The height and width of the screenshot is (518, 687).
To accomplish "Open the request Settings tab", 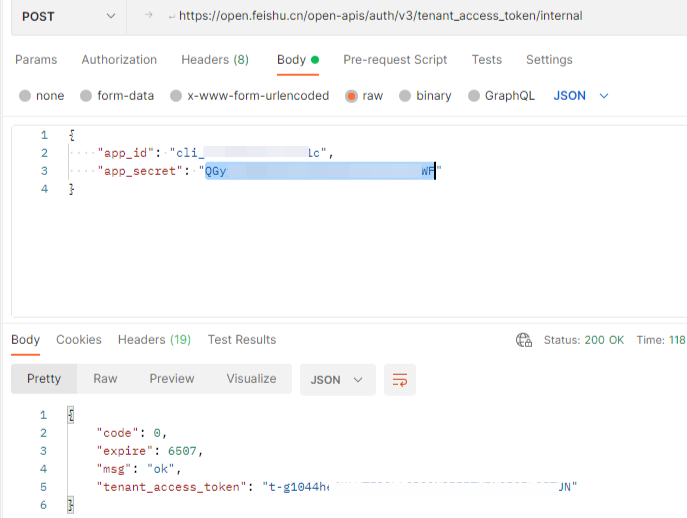I will point(549,60).
